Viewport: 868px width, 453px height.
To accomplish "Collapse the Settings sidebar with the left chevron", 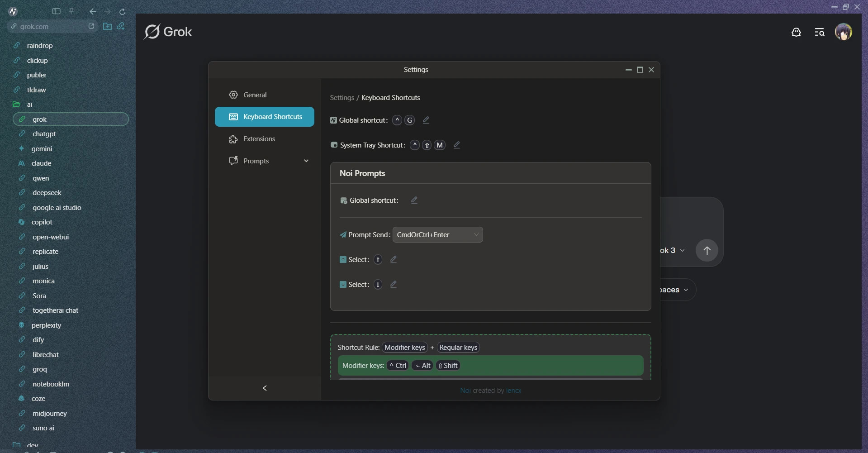I will [x=265, y=388].
